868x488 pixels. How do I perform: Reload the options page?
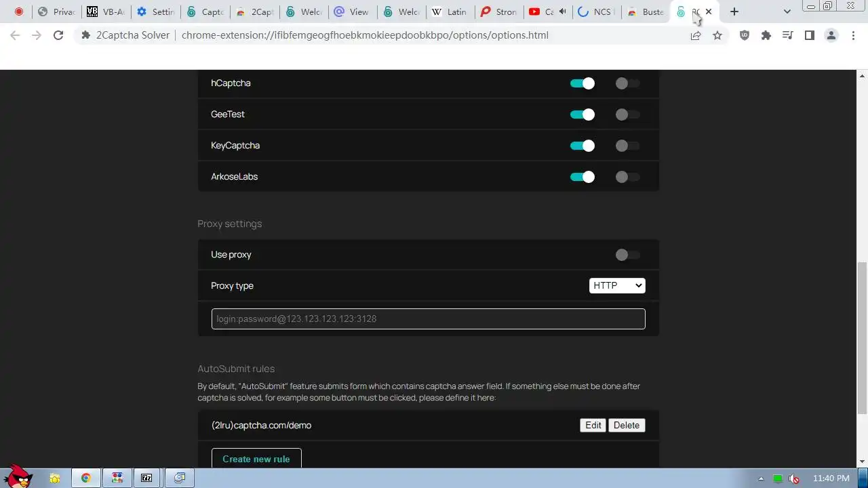click(58, 35)
